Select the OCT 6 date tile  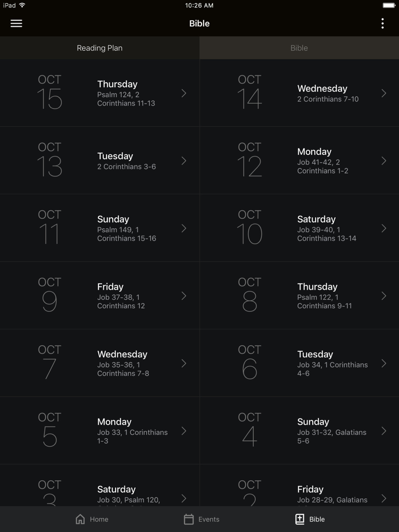(249, 362)
